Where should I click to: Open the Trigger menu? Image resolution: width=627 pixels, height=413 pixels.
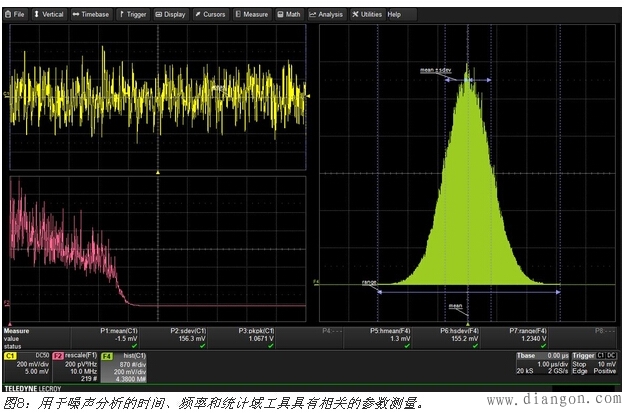click(x=134, y=15)
